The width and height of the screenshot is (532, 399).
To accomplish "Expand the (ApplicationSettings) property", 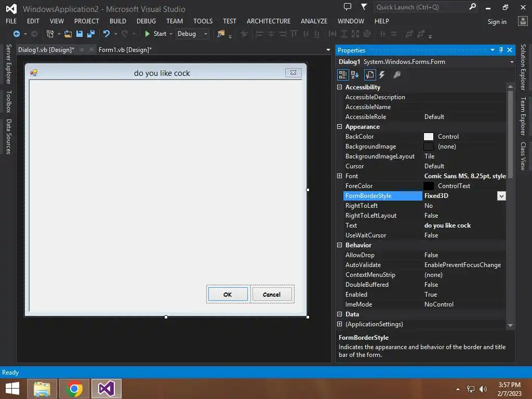I will coord(339,324).
